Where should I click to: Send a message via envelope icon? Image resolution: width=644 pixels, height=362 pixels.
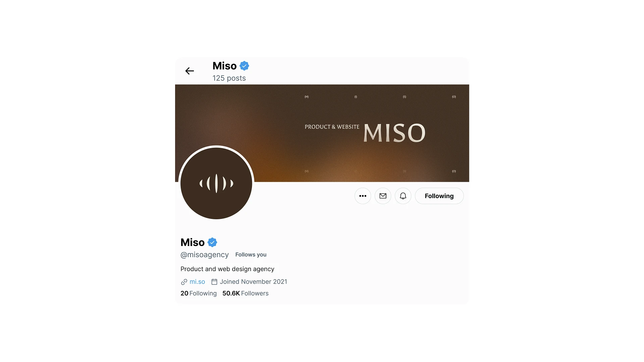[383, 196]
